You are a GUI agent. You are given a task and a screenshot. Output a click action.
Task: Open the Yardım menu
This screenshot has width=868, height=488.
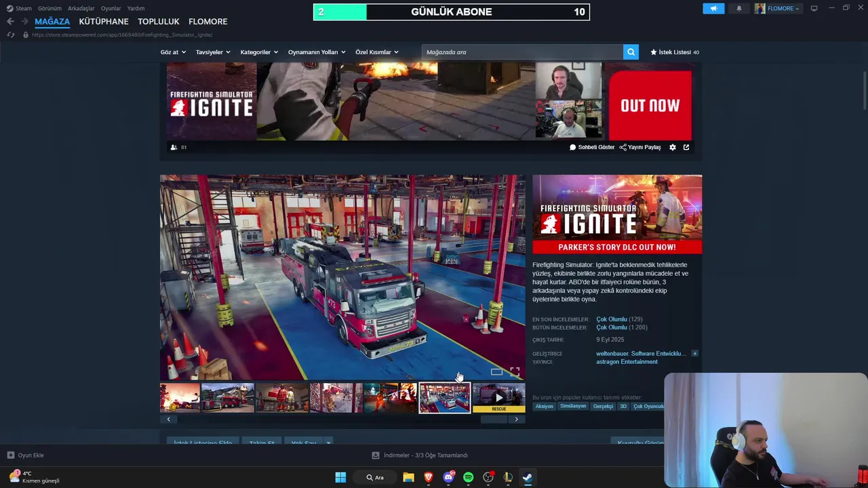pyautogui.click(x=136, y=8)
